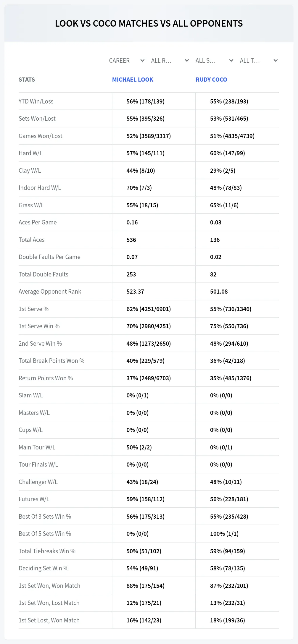Click the Challenger W/L row label
298x644 pixels.
38,482
